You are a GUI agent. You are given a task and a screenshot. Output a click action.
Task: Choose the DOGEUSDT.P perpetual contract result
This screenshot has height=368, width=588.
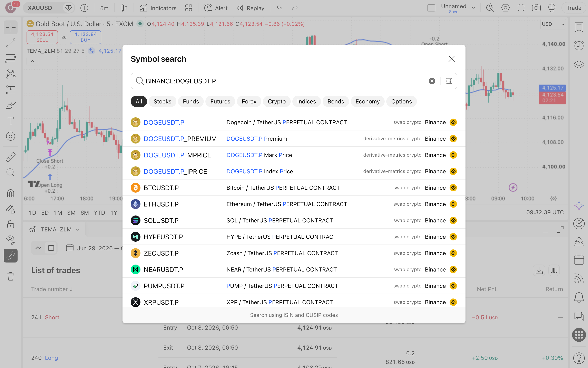(294, 122)
